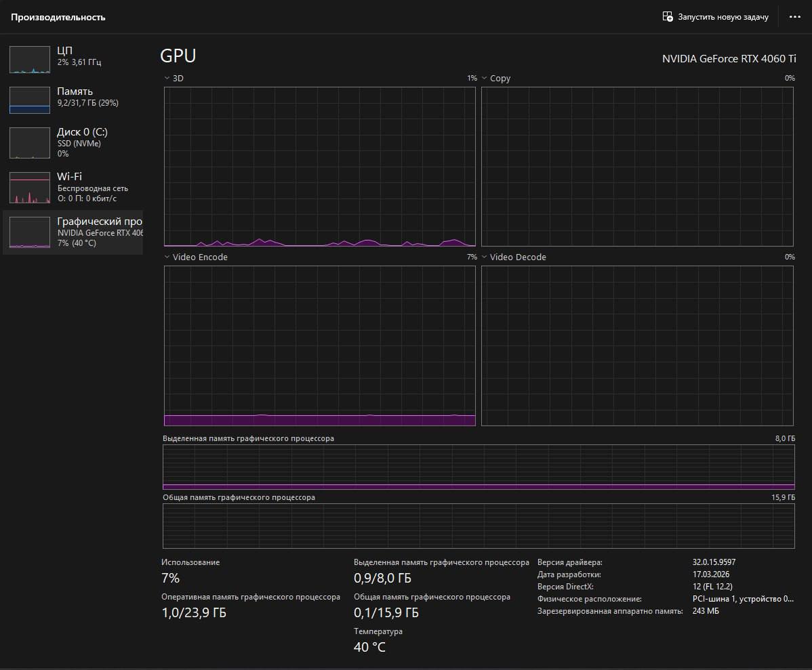Click the Производительность page title
812x670 pixels.
coord(58,17)
